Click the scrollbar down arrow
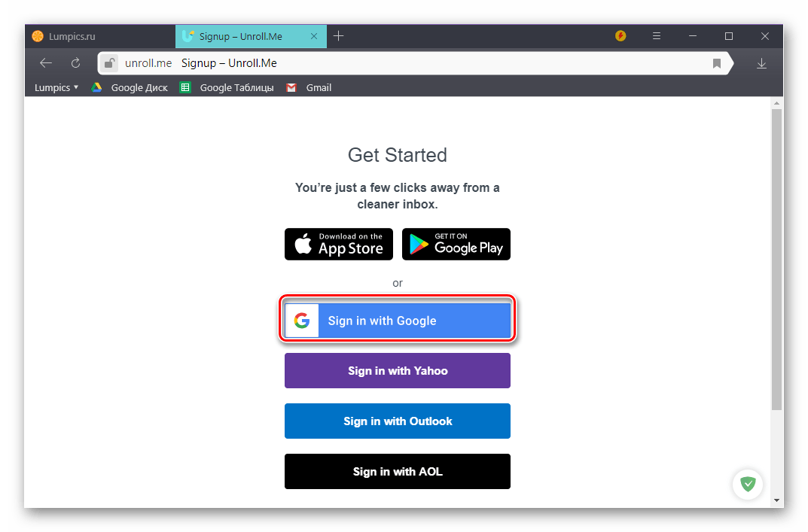Image resolution: width=808 pixels, height=532 pixels. [x=776, y=500]
